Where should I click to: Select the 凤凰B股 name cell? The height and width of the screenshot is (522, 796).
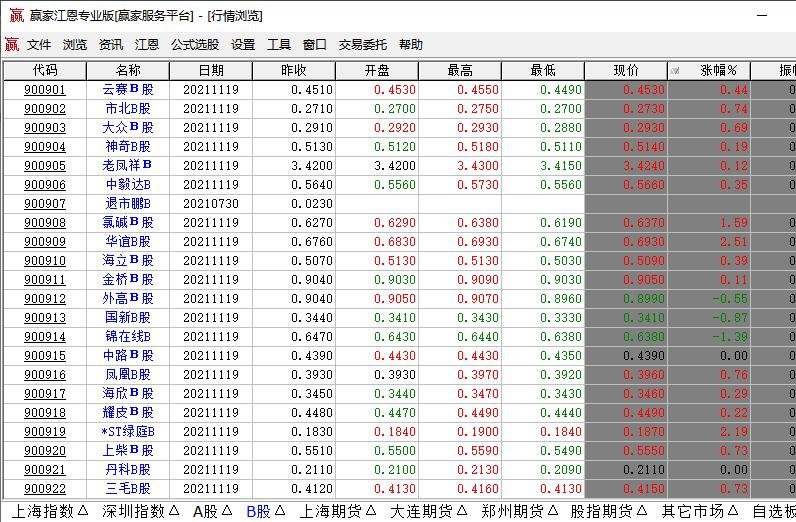(x=128, y=375)
